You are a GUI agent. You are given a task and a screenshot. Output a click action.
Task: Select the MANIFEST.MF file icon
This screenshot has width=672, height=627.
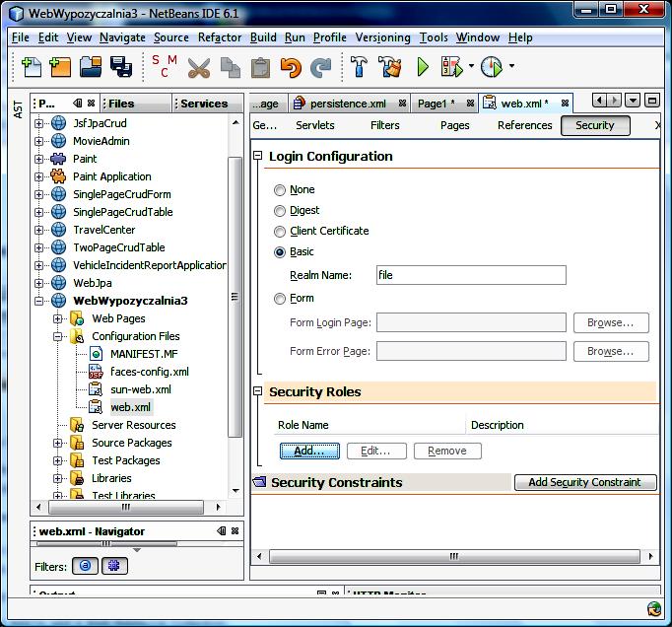point(96,354)
